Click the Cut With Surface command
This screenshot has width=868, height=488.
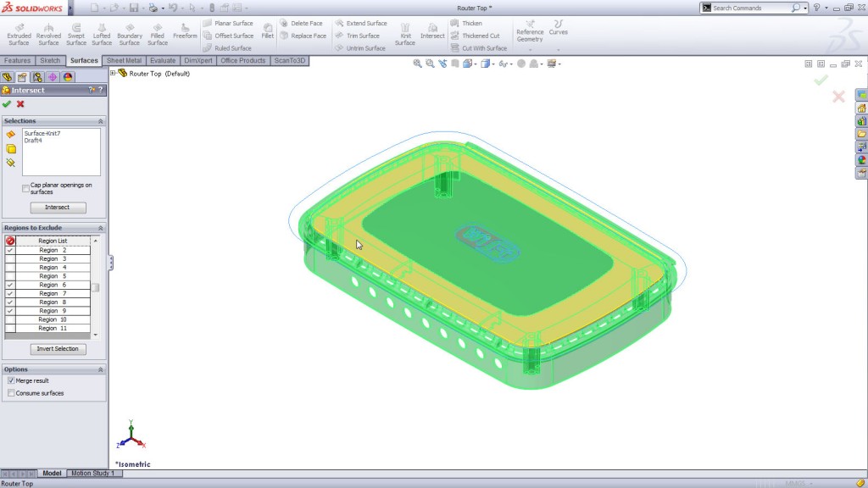[x=479, y=48]
